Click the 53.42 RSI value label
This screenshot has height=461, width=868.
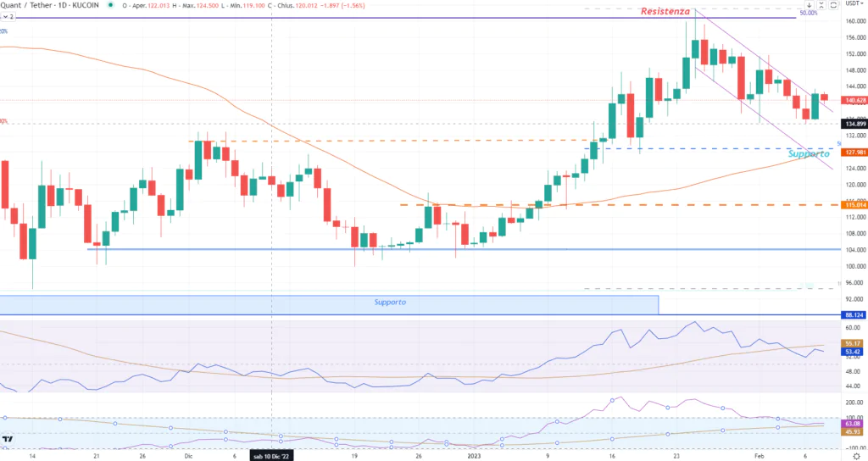click(853, 352)
